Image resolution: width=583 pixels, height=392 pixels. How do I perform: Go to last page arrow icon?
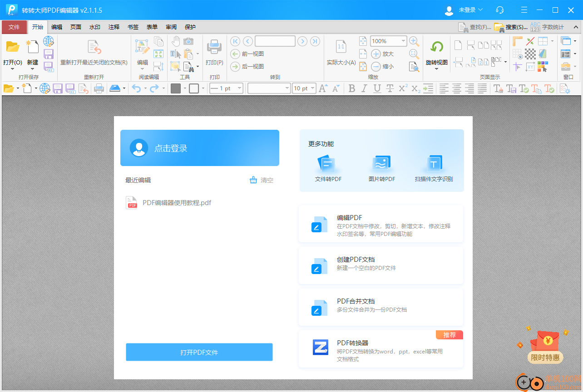click(315, 41)
